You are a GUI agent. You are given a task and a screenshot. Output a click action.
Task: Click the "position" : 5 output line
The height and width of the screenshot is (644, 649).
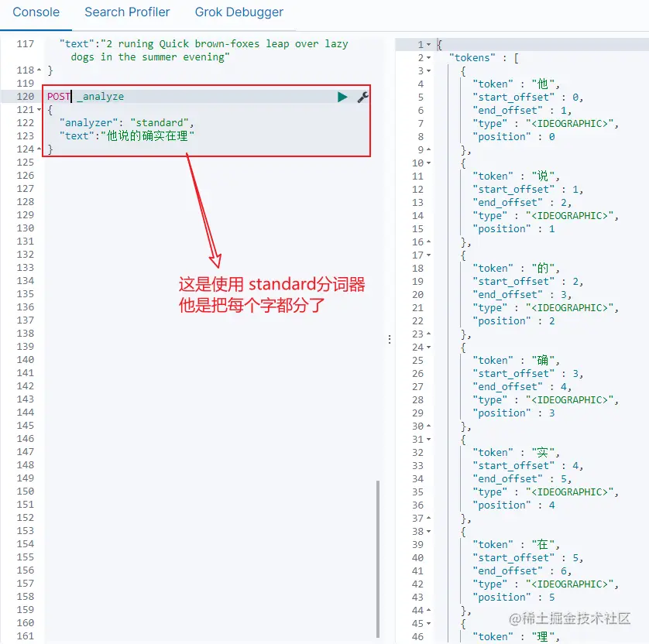click(513, 598)
